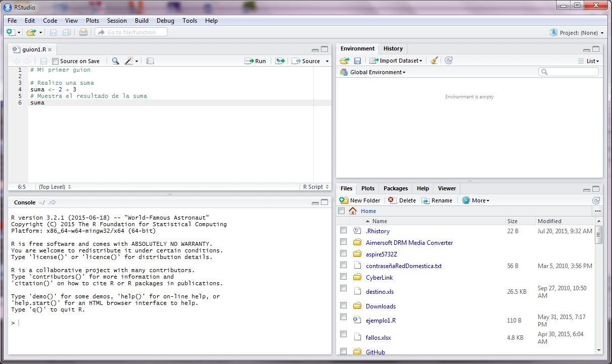
Task: Open the Open File folder icon in main toolbar
Action: 31,32
